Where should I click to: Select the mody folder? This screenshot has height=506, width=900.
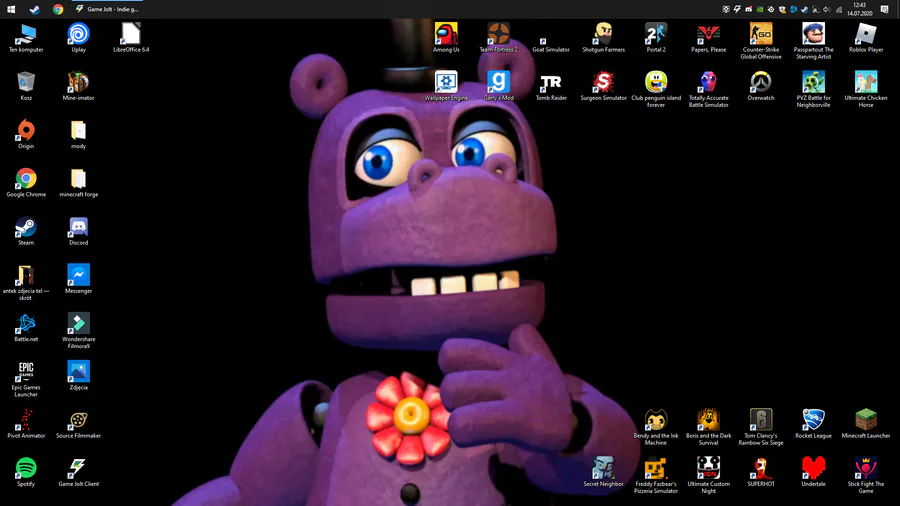(79, 134)
